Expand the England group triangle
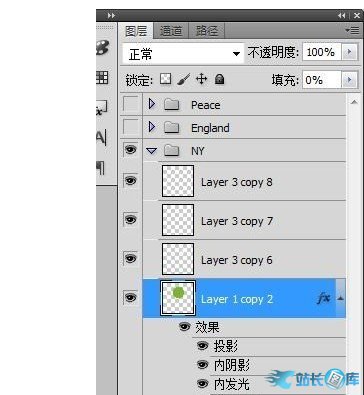364x395 pixels. click(152, 127)
